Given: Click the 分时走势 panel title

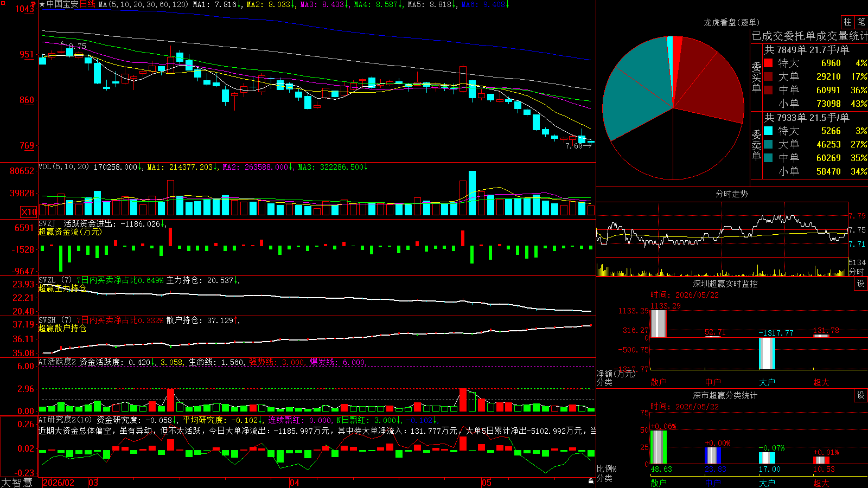Looking at the screenshot, I should pyautogui.click(x=731, y=194).
